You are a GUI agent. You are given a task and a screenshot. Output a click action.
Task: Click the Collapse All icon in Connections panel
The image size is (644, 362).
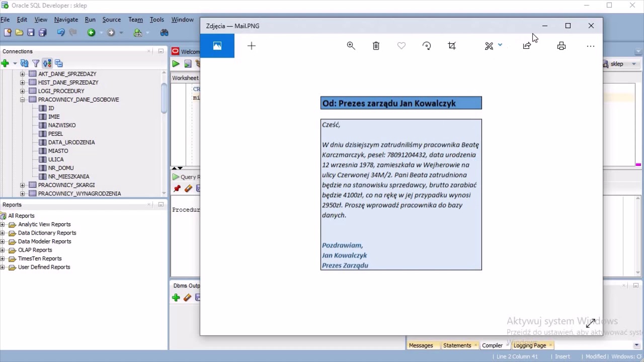tap(59, 63)
